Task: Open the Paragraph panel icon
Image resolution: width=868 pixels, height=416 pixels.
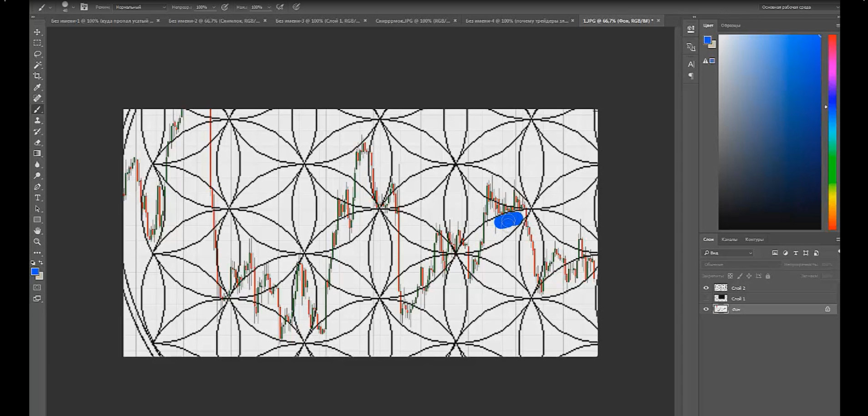Action: (x=691, y=76)
